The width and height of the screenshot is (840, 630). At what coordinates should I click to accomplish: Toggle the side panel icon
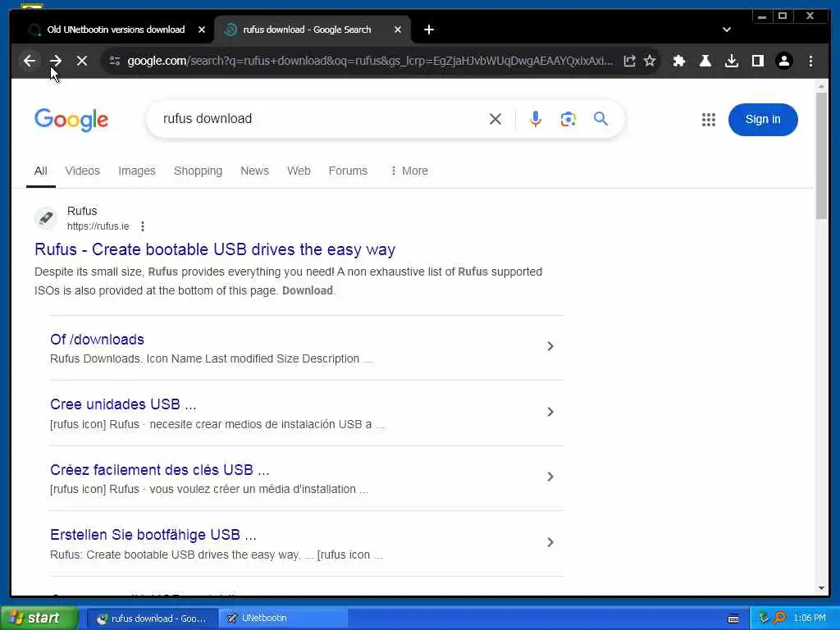coord(757,61)
